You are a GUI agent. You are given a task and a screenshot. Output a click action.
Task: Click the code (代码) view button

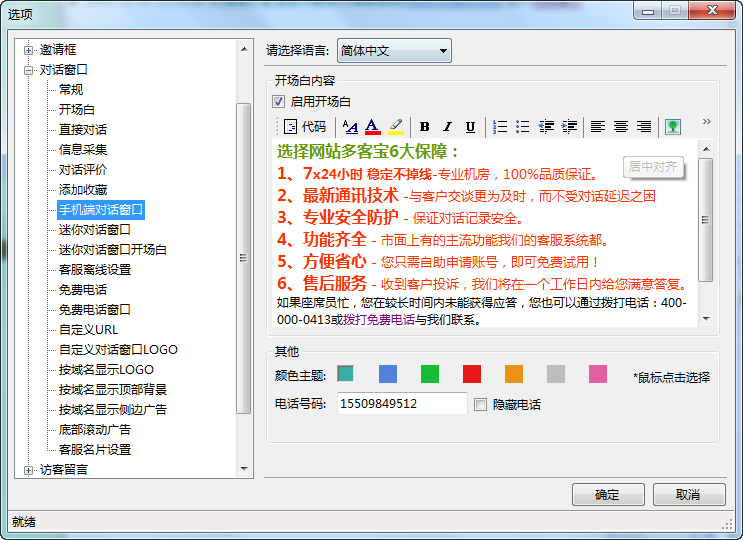tap(304, 127)
